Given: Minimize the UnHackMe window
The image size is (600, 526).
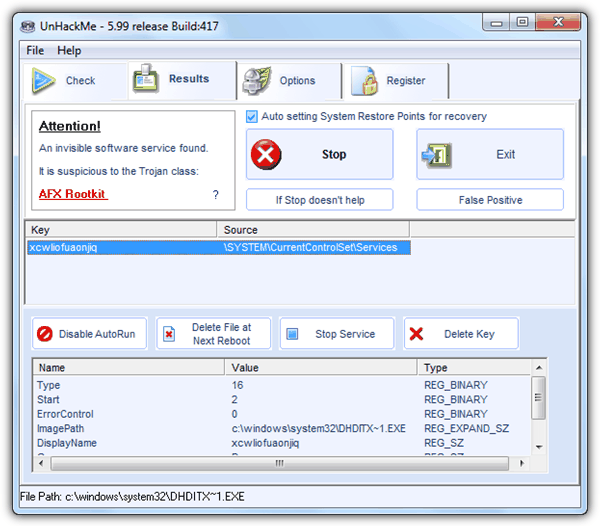Looking at the screenshot, I should pos(496,23).
